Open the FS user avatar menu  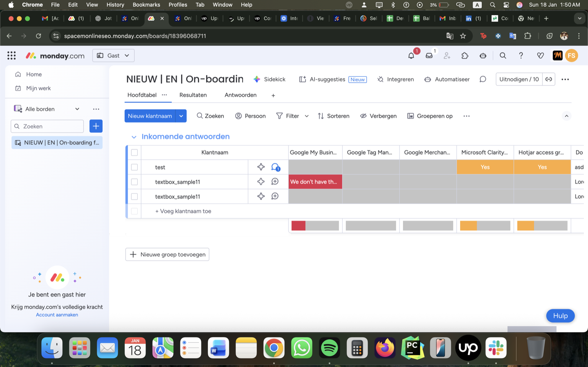point(572,56)
